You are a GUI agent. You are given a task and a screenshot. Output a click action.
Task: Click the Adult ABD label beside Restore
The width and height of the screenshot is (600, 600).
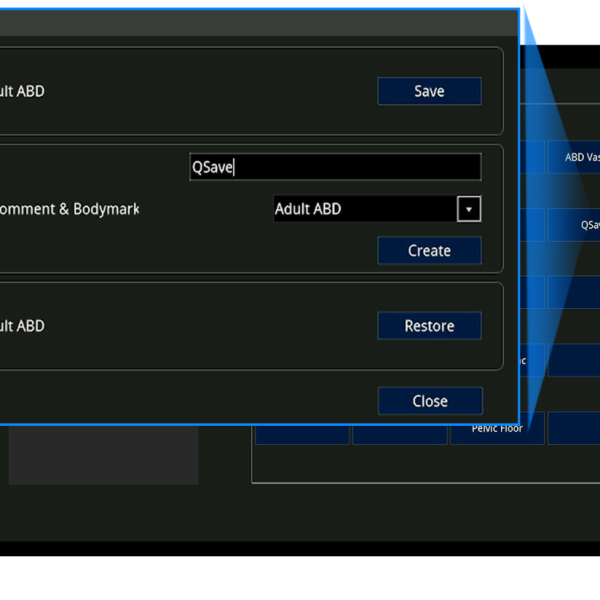pos(22,326)
